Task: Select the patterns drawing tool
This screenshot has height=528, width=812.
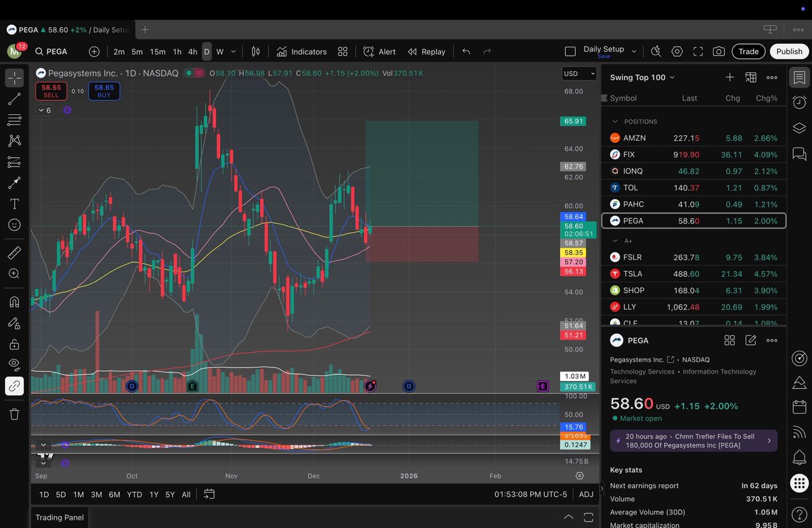Action: (x=14, y=141)
